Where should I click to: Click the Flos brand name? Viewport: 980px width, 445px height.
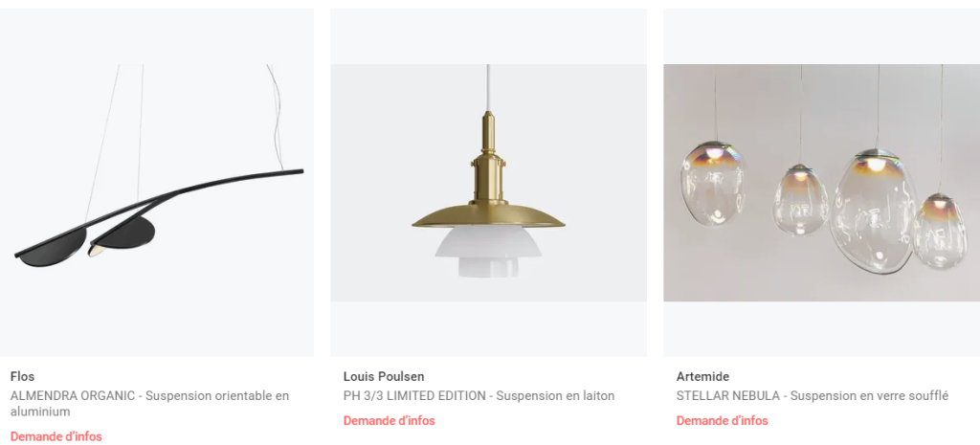coord(23,376)
